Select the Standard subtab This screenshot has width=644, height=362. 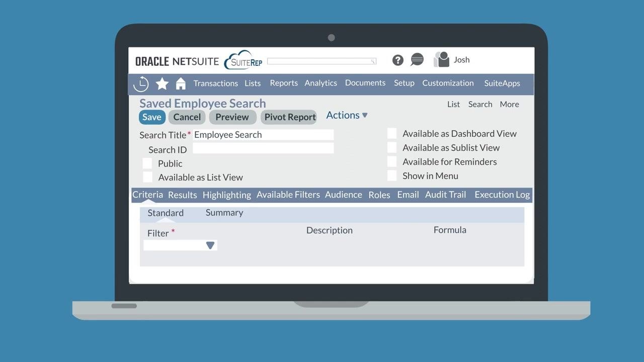166,213
